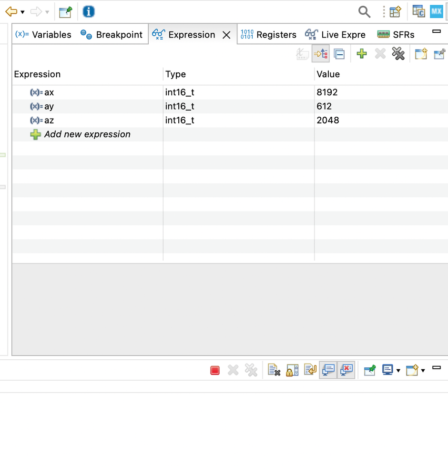Click the Remove All Expressions double-X icon

[x=398, y=54]
